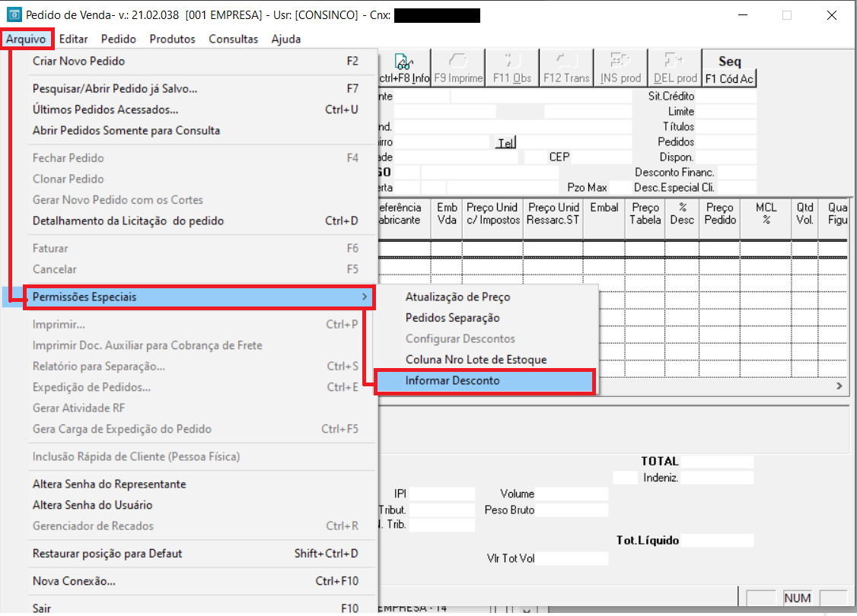Click the INS prod toolbar icon
This screenshot has height=616, width=857.
(x=620, y=68)
